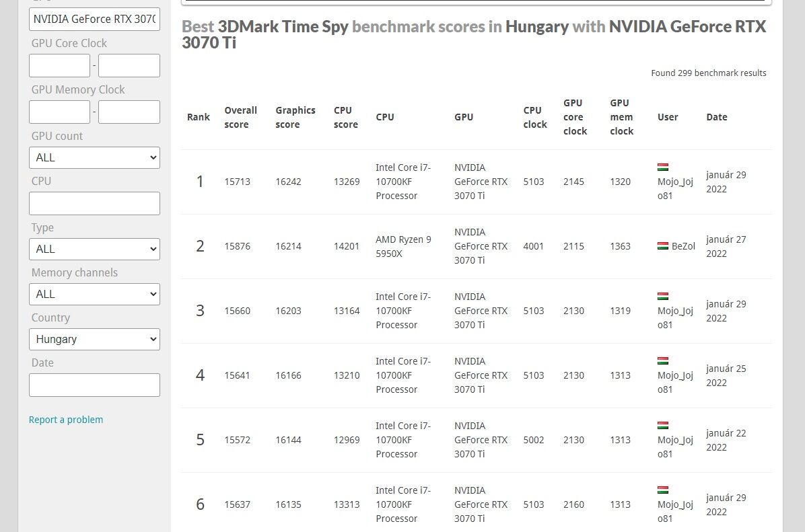Open the GPU count dropdown
This screenshot has width=805, height=532.
[94, 157]
